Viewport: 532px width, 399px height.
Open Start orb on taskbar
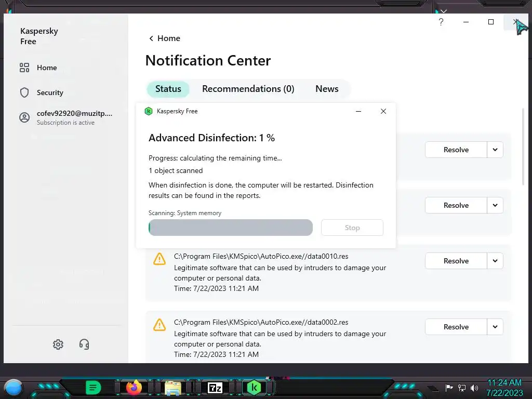tap(14, 388)
